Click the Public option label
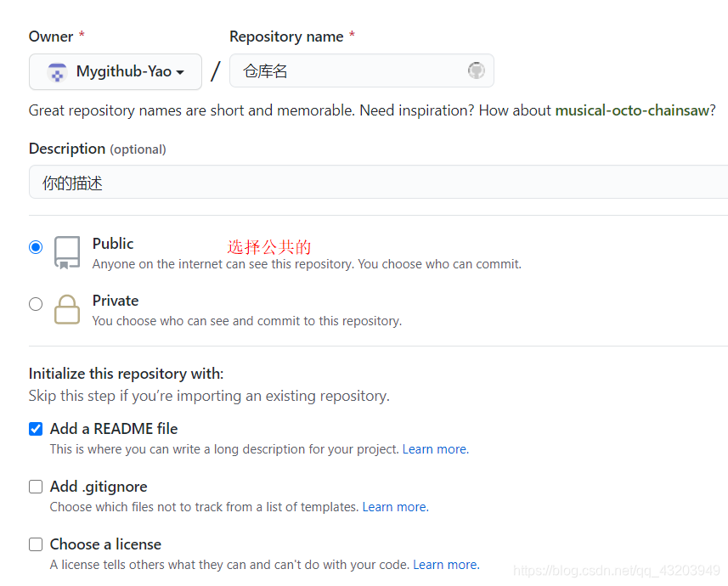This screenshot has width=728, height=586. pyautogui.click(x=113, y=244)
